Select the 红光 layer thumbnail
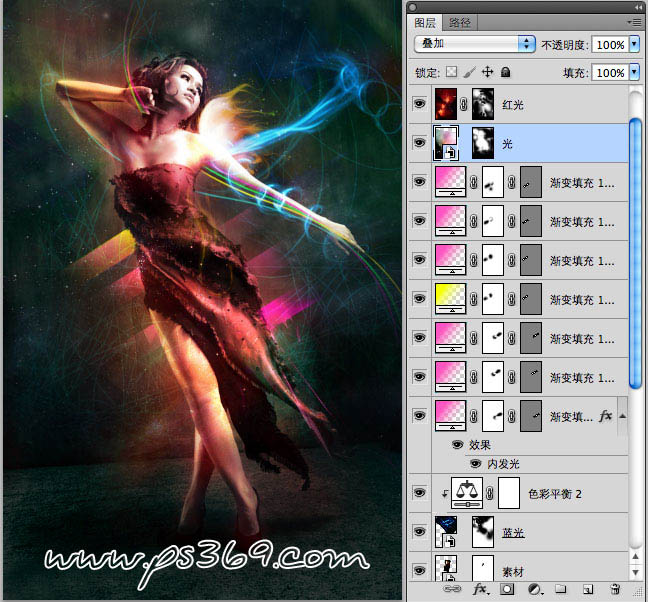The image size is (648, 602). tap(446, 104)
